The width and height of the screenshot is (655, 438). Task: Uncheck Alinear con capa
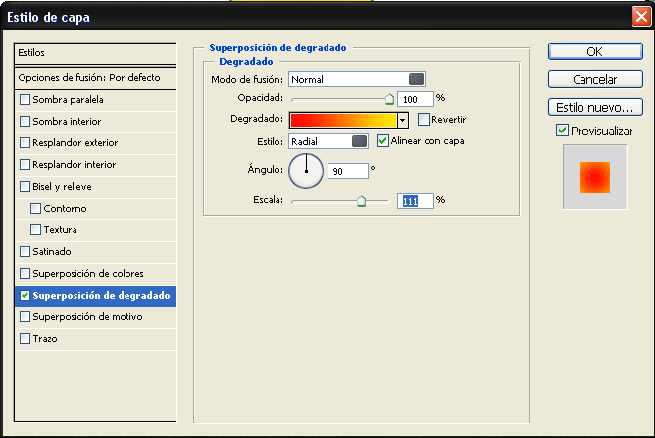383,141
